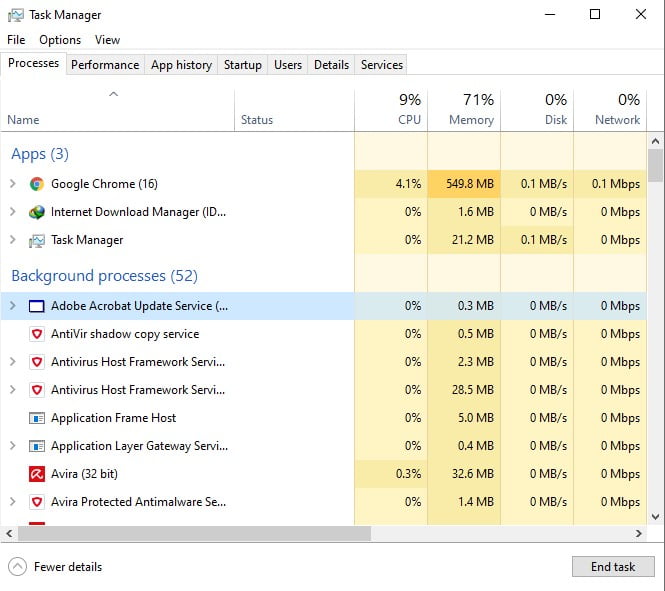Click Chrome's 0.1 Mbps network cell
This screenshot has height=591, width=665.
click(610, 184)
